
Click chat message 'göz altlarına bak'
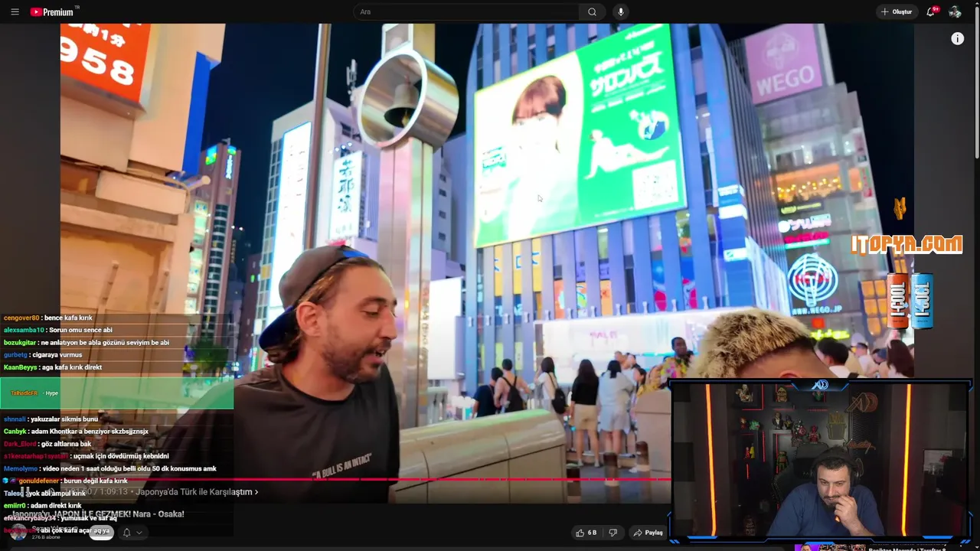pos(66,443)
